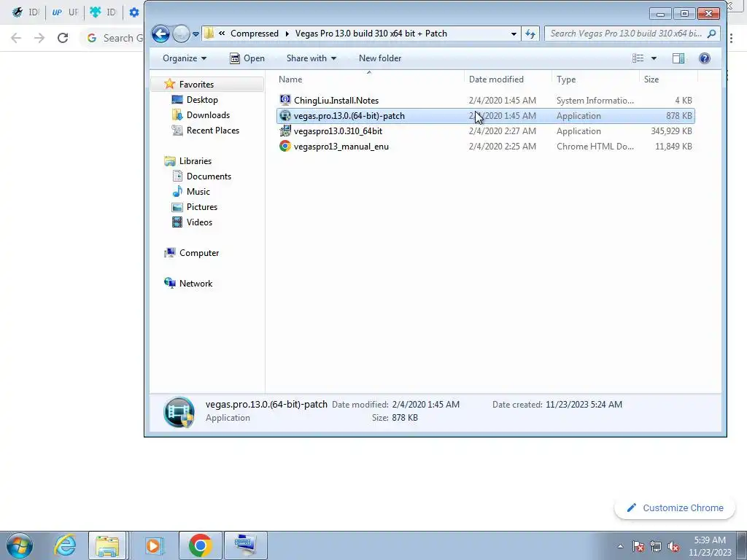The width and height of the screenshot is (747, 560).
Task: Open recent locations dropdown next to the forward arrow
Action: point(196,34)
